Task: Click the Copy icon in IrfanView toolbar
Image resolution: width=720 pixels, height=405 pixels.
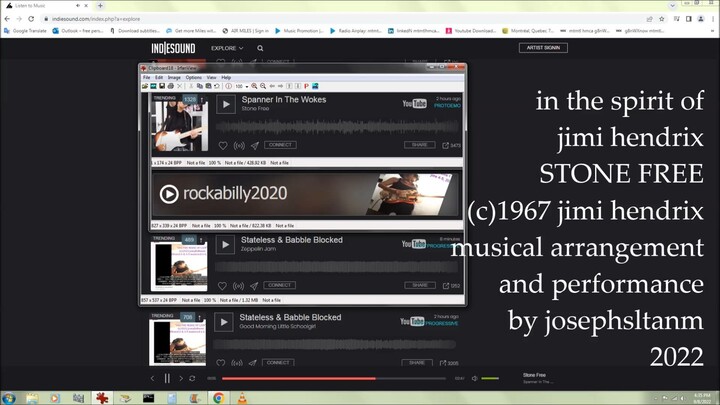Action: pyautogui.click(x=200, y=86)
